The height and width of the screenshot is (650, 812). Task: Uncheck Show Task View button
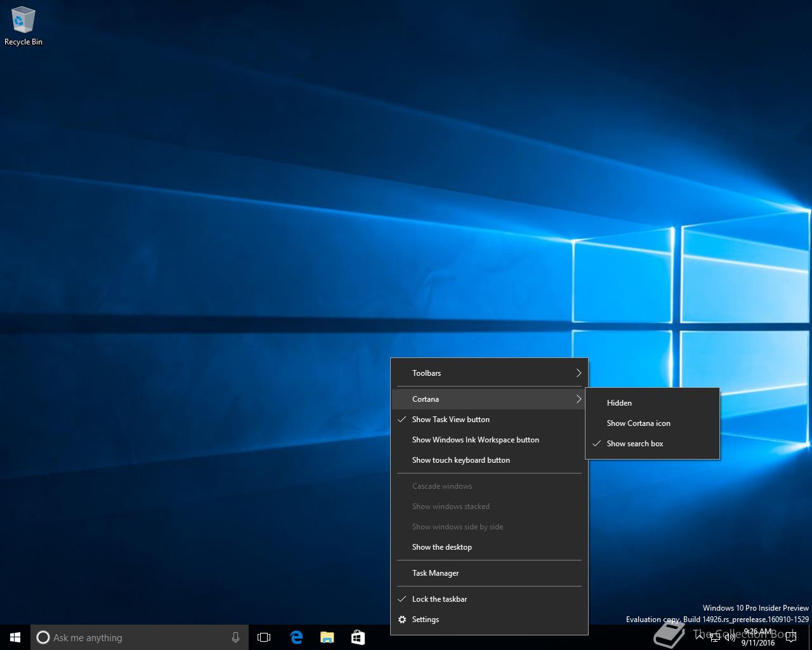(450, 420)
